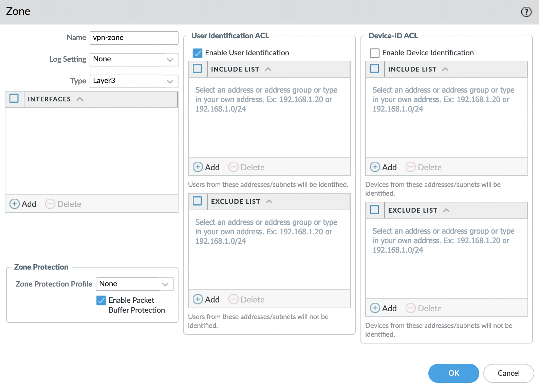Sort Device-ID INCLUDE LIST column
This screenshot has width=539, height=392.
tap(456, 69)
